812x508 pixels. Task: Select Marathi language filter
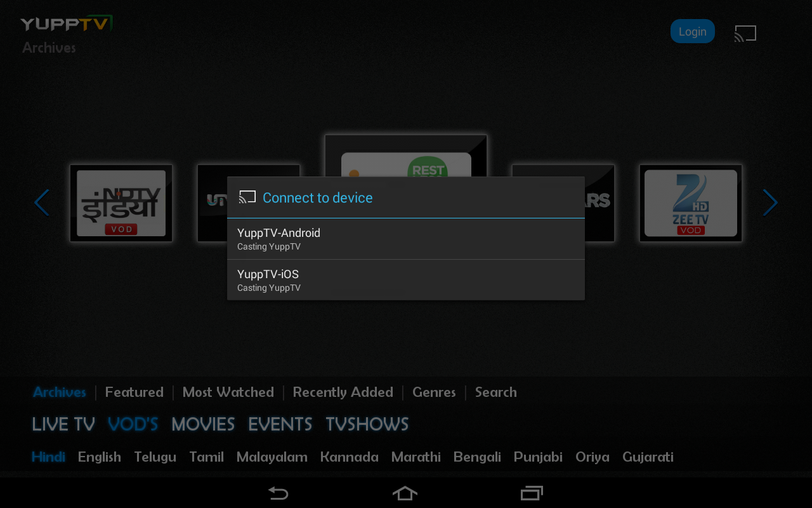click(416, 457)
